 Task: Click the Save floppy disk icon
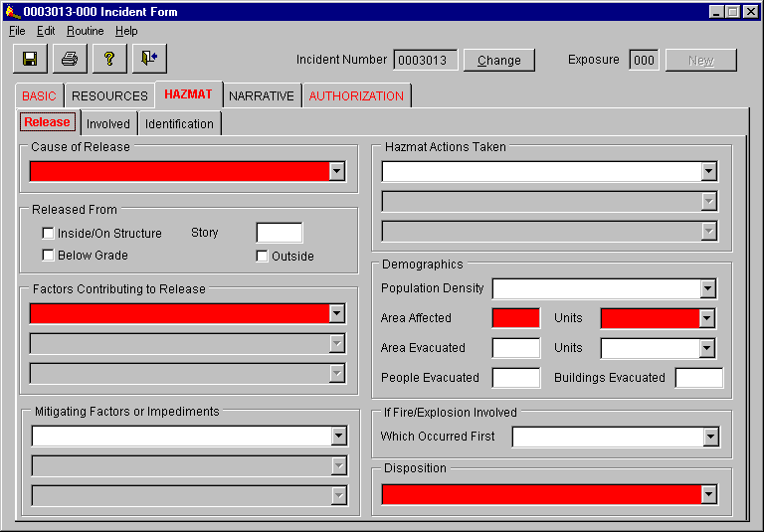click(30, 59)
